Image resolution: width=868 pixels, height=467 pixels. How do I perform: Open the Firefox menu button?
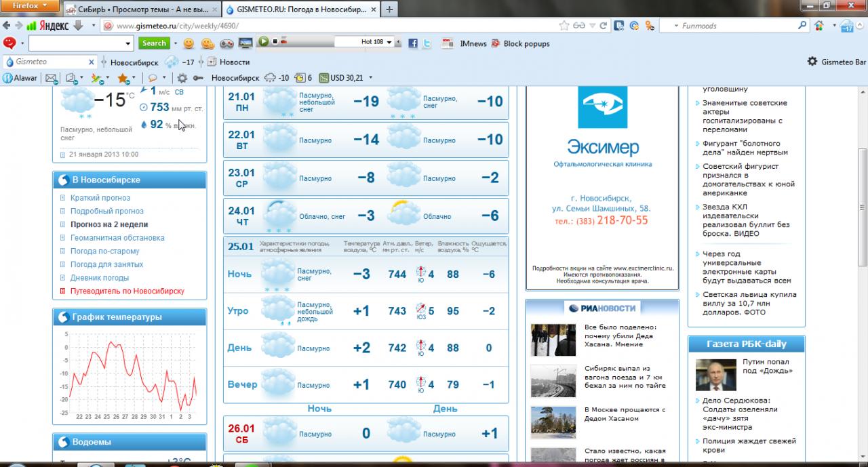30,5
